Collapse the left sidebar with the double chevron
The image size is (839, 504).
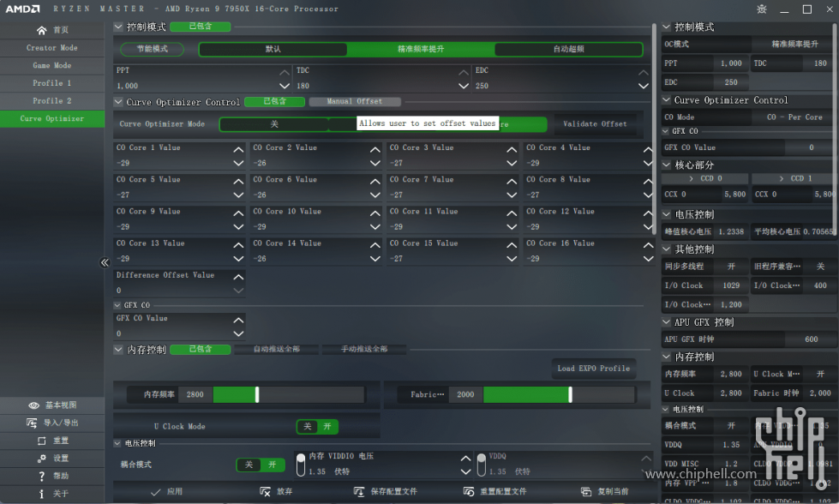point(105,262)
